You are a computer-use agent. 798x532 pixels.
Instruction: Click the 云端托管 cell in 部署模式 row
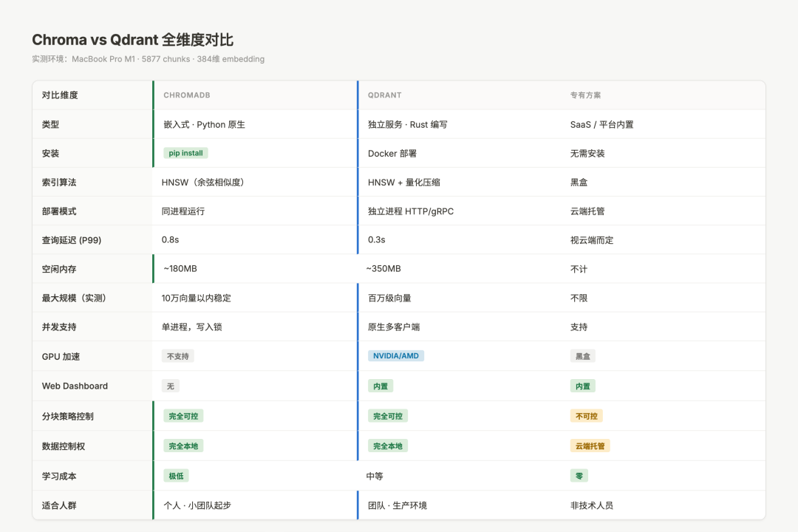(587, 211)
